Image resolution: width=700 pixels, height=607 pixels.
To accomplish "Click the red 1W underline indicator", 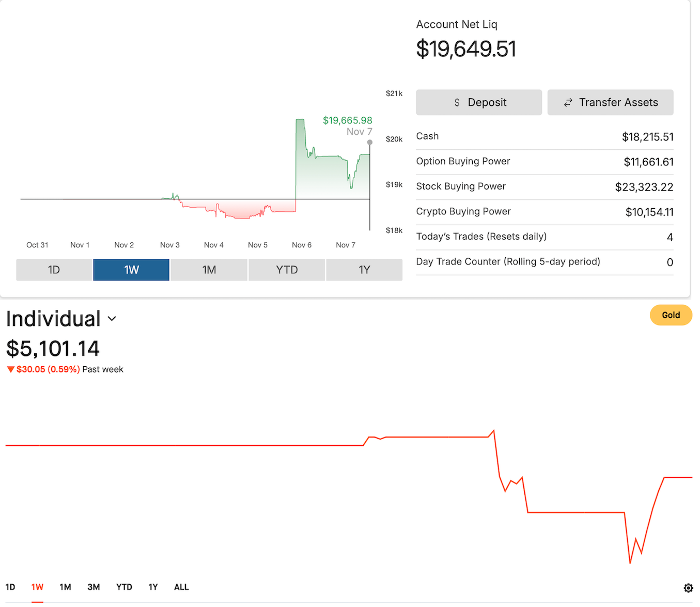I will click(x=37, y=602).
